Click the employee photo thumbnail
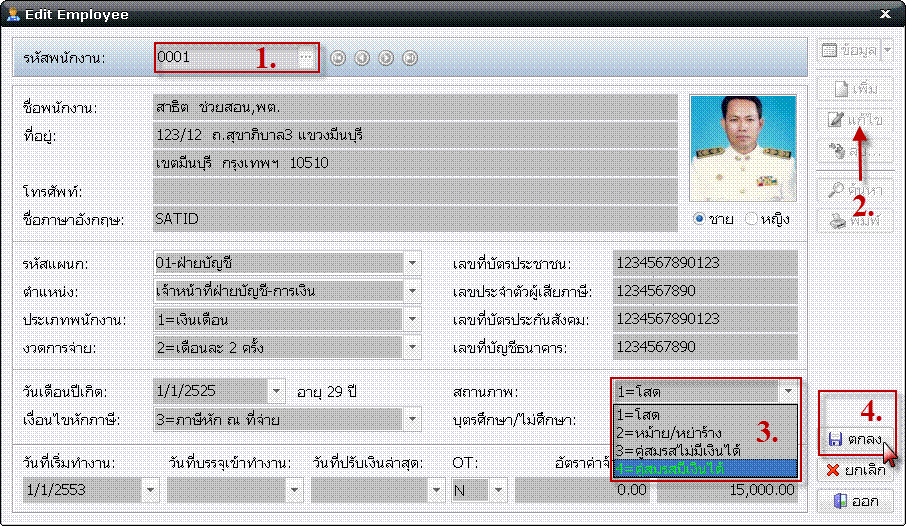Screen dimensions: 906x526 [x=743, y=147]
